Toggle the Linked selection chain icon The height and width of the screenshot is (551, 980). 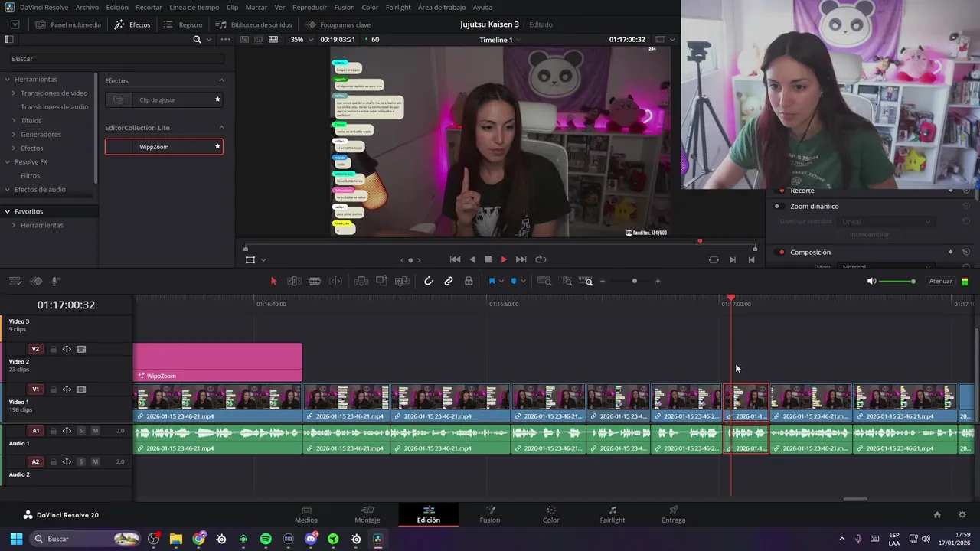(x=449, y=281)
